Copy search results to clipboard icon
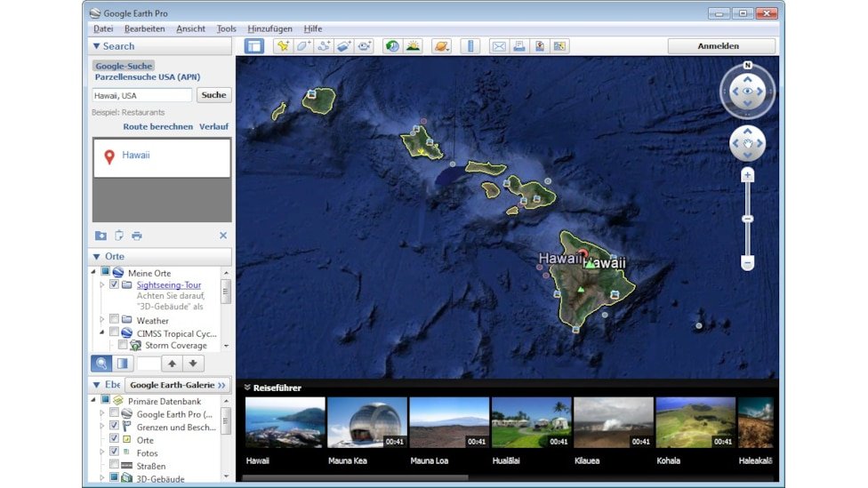Viewport: 868px width, 488px height. [119, 236]
